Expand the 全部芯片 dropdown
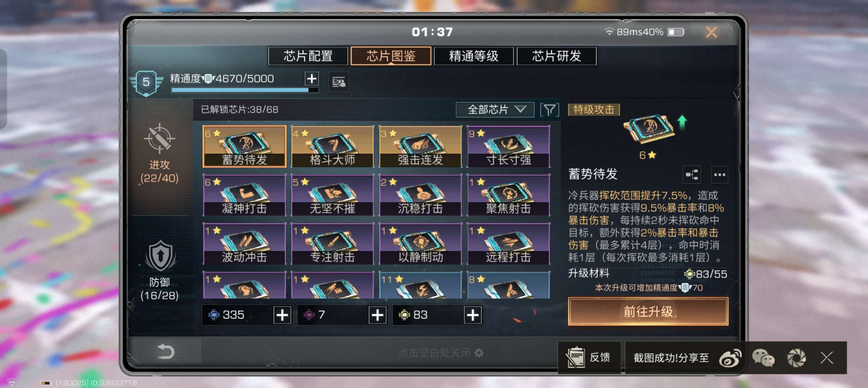This screenshot has width=868, height=388. [x=495, y=110]
